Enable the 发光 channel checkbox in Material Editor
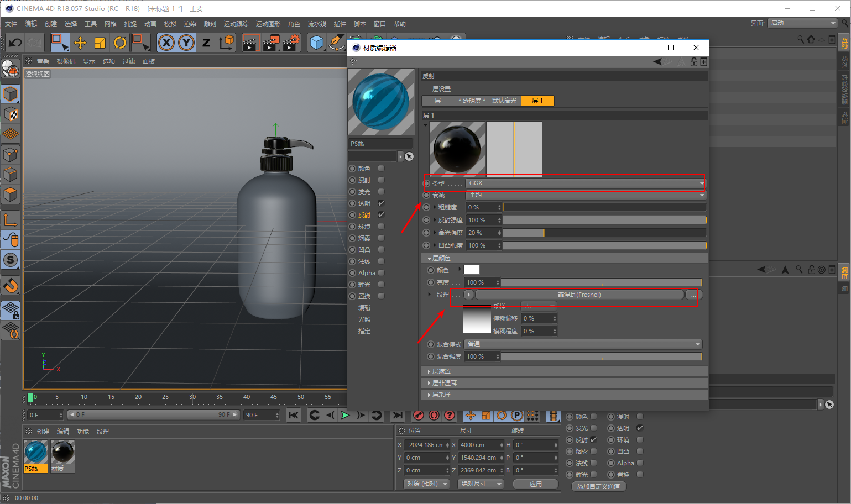Image resolution: width=851 pixels, height=504 pixels. click(381, 192)
